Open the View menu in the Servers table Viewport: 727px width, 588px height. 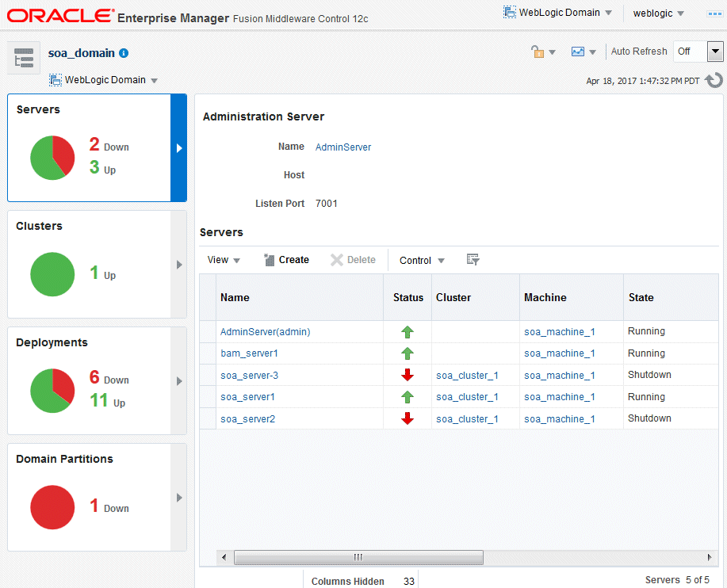[224, 260]
